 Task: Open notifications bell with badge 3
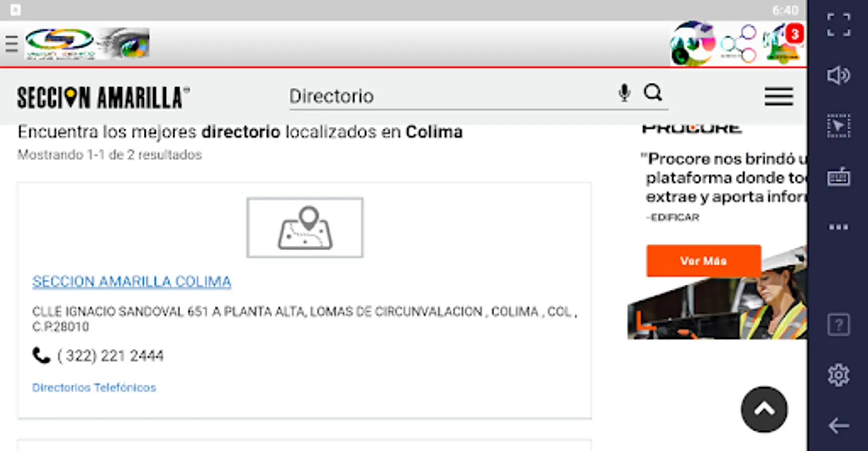click(x=783, y=44)
